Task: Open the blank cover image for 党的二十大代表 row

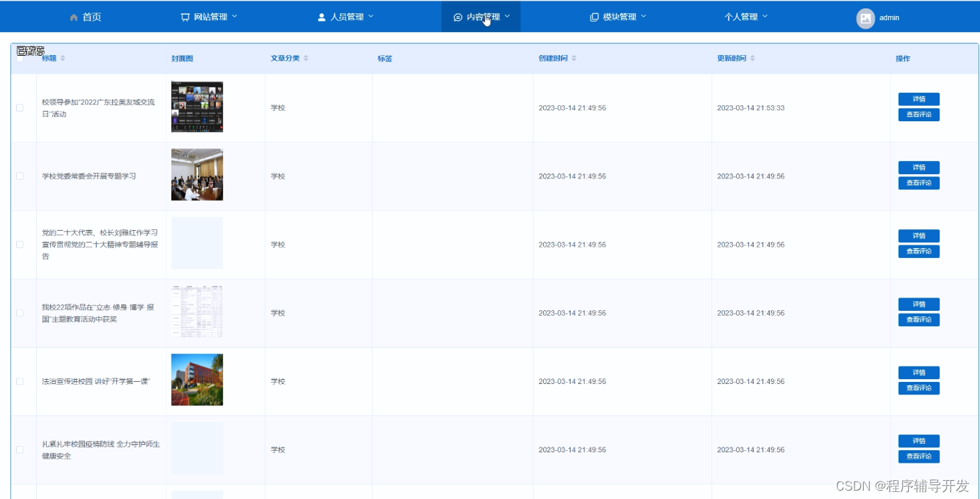Action: [197, 243]
